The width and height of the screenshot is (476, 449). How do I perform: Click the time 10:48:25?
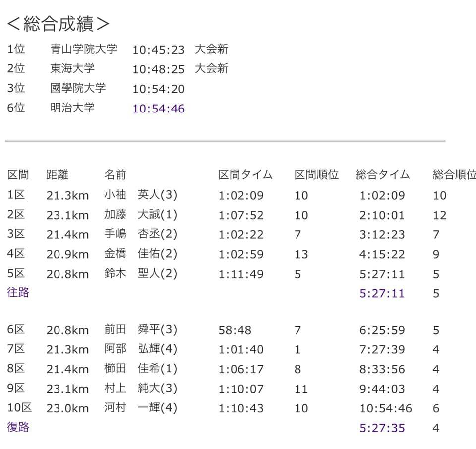[159, 69]
